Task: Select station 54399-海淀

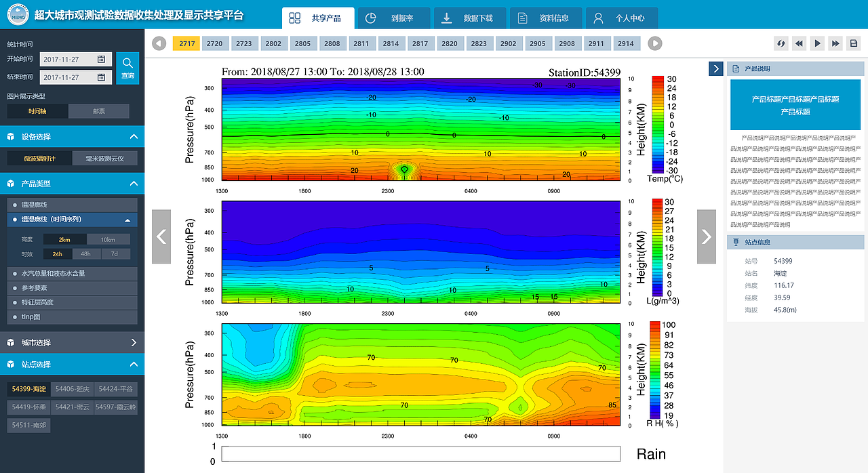Action: click(28, 389)
